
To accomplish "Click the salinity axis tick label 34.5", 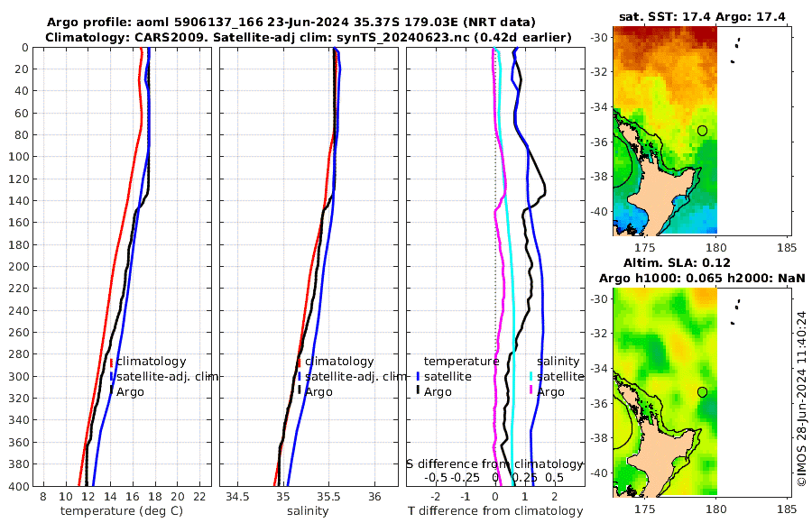I will [237, 497].
